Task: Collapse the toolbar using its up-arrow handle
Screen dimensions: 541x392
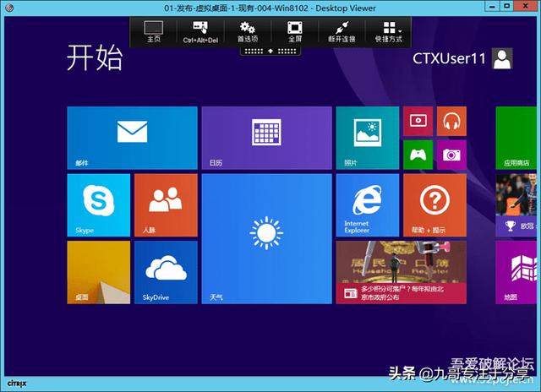Action: pos(270,51)
